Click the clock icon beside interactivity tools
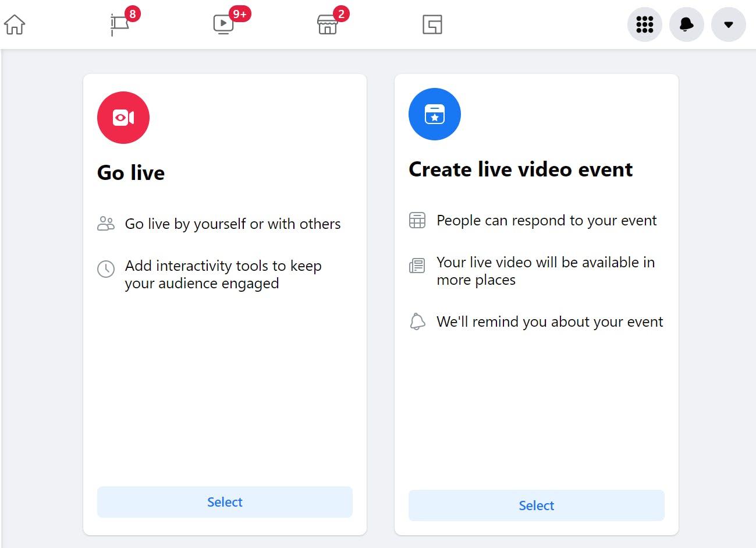 106,269
